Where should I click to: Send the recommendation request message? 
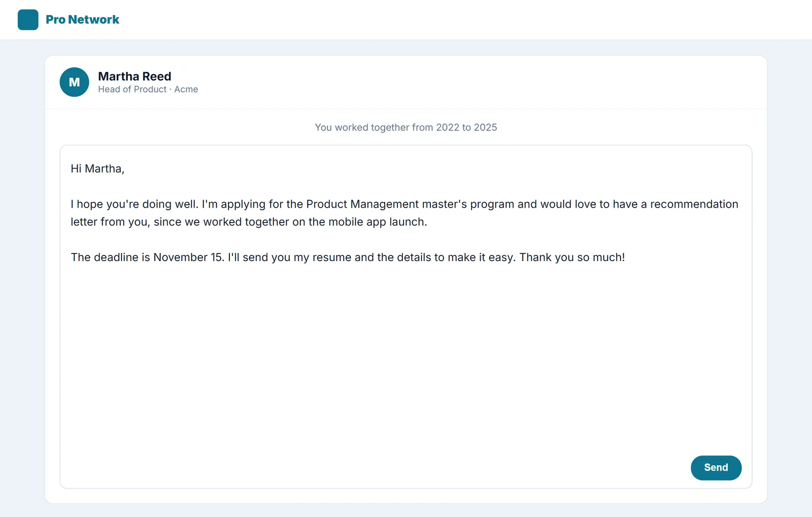[x=716, y=468]
